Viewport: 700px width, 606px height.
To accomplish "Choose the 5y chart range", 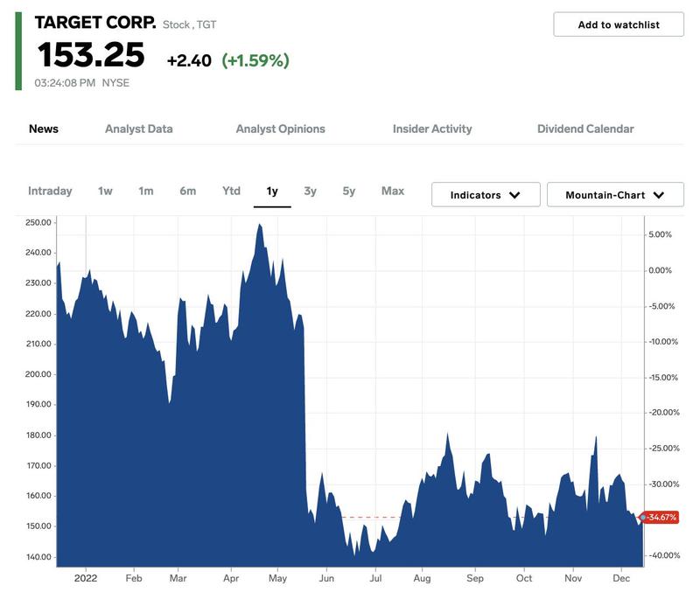I will (x=348, y=191).
